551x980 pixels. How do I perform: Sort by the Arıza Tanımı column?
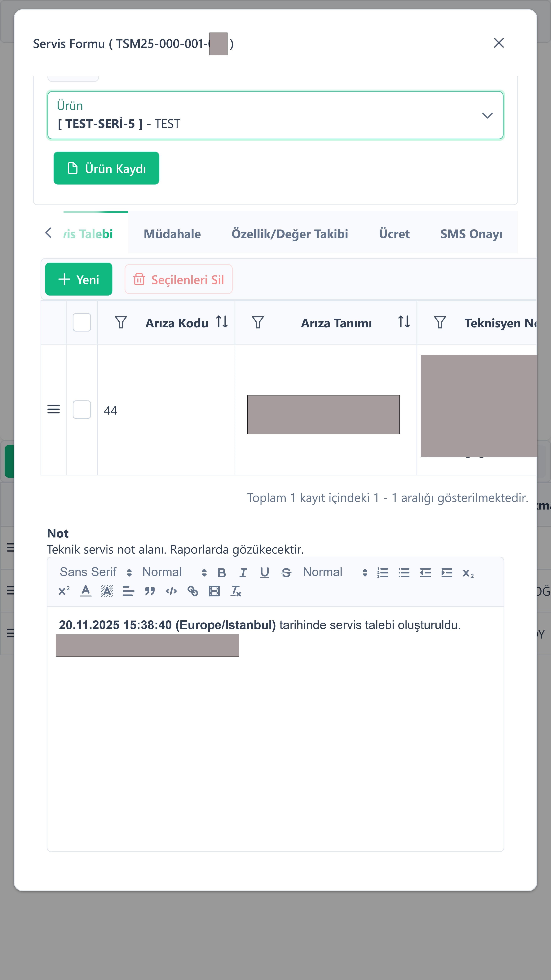(404, 322)
